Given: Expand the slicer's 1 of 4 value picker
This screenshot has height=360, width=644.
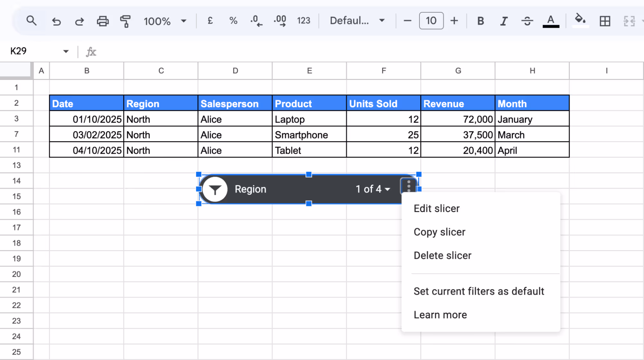Looking at the screenshot, I should click(x=373, y=189).
